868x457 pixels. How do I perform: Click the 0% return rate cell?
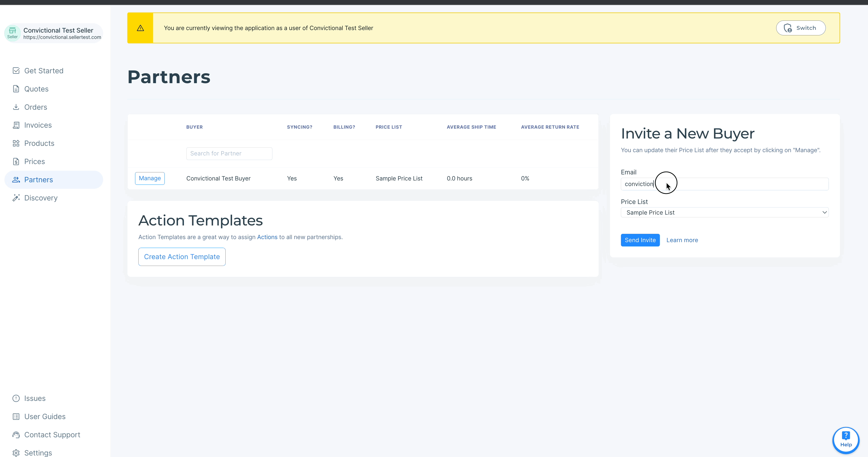(x=525, y=178)
